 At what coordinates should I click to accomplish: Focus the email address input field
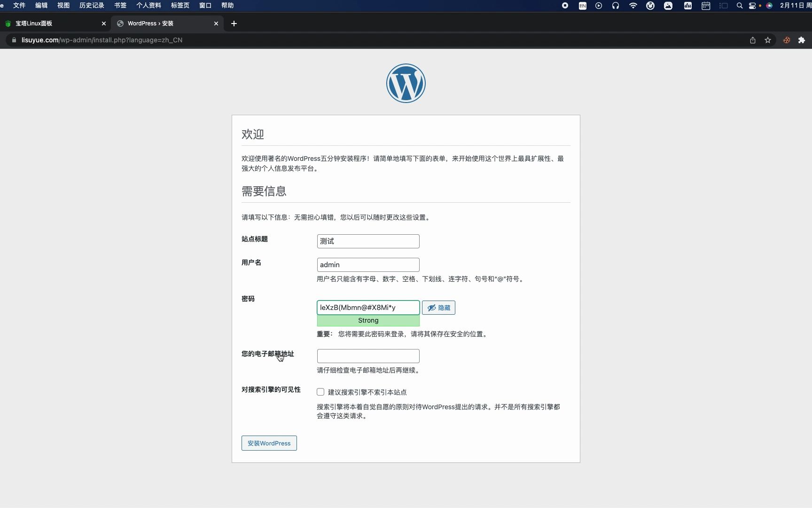(x=368, y=356)
